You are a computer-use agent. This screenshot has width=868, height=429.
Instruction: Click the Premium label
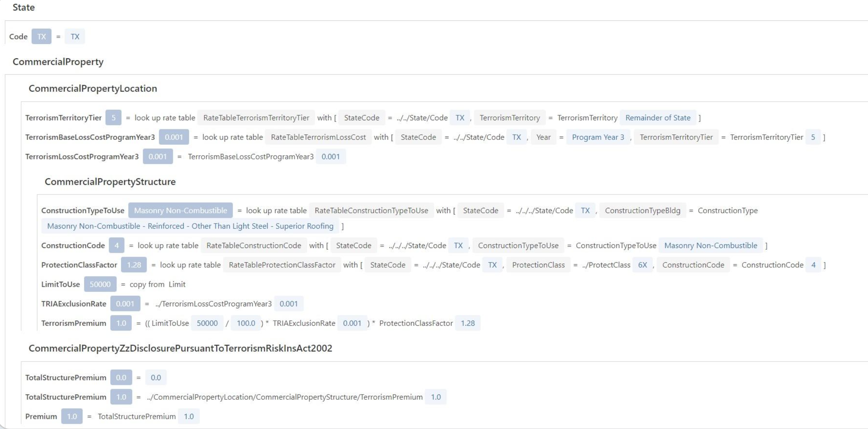point(41,416)
